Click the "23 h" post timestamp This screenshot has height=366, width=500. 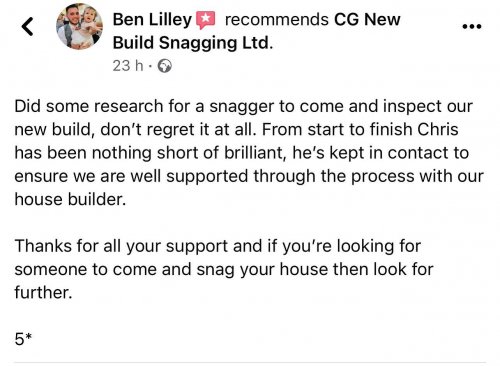[x=128, y=65]
